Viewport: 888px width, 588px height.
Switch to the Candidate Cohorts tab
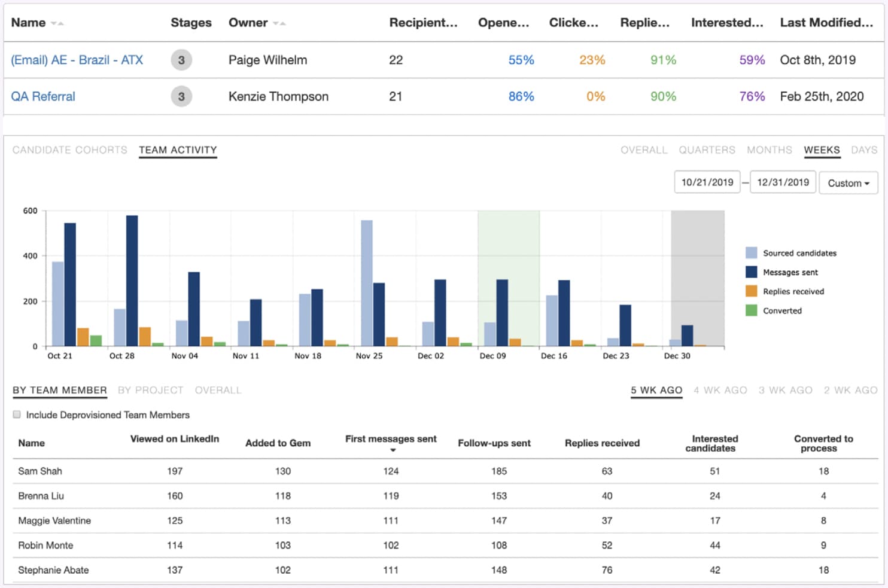[69, 150]
